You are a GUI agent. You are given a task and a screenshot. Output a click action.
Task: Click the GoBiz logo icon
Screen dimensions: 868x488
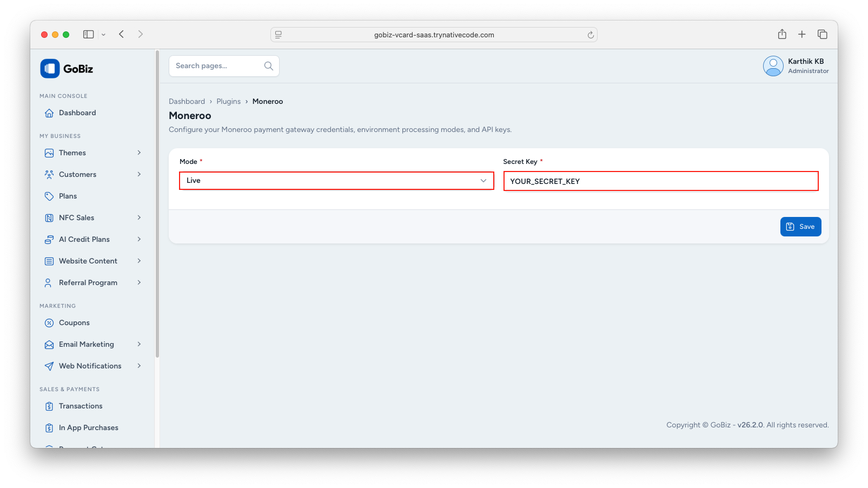50,69
